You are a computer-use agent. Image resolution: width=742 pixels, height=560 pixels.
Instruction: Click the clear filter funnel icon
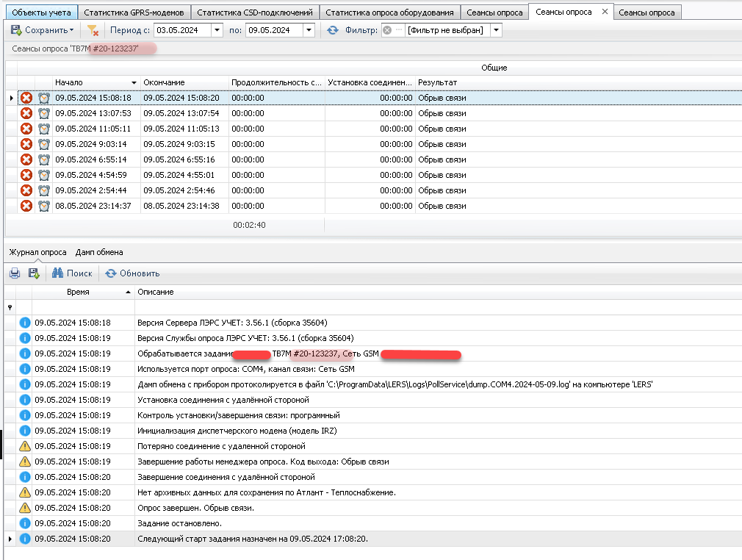point(93,30)
